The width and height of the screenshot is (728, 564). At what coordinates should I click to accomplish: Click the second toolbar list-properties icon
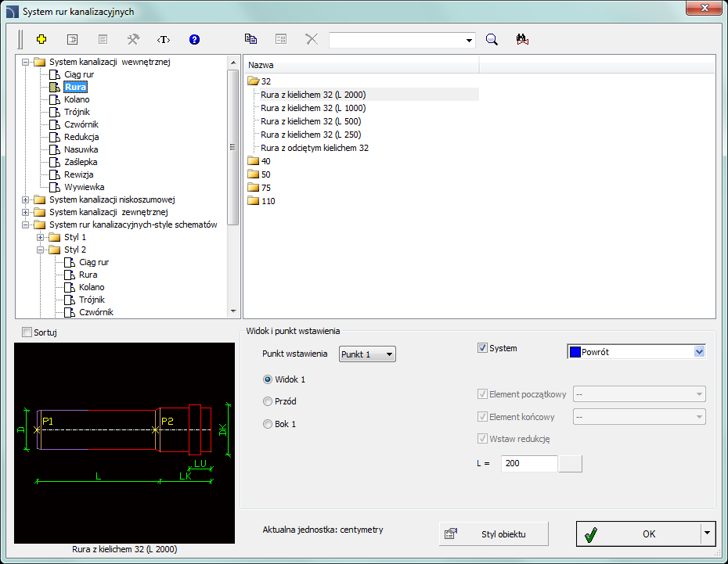point(73,39)
